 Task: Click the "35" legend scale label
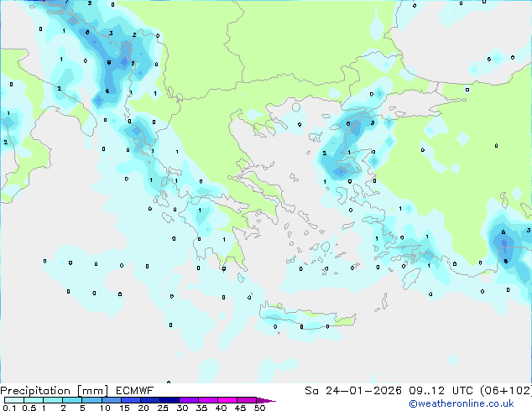[x=201, y=408]
